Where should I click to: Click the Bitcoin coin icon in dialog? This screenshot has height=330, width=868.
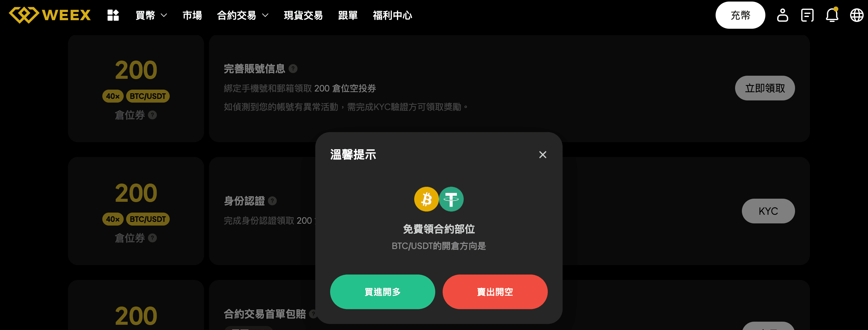pyautogui.click(x=426, y=199)
